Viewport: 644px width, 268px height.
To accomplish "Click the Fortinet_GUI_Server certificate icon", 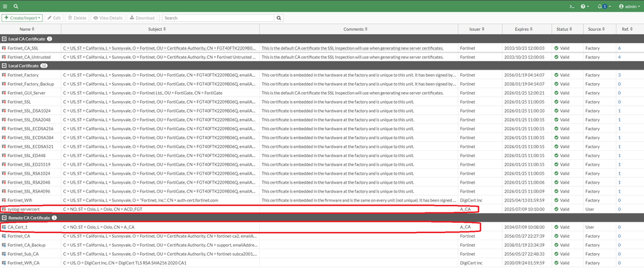I will coord(4,93).
